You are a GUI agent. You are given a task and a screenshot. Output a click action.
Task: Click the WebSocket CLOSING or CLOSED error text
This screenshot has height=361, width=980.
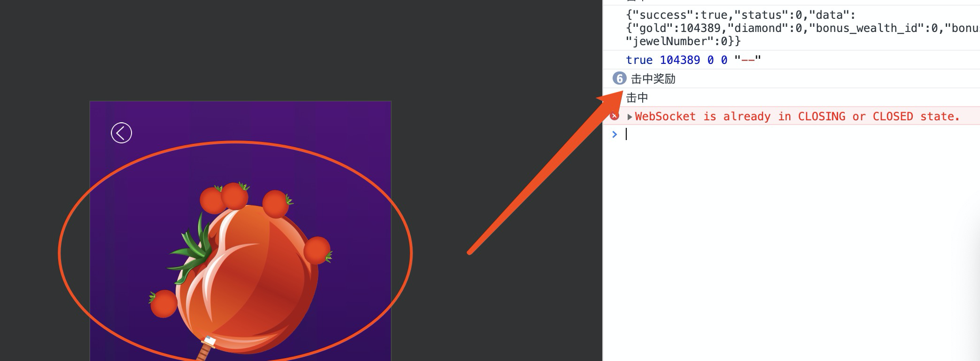point(797,117)
